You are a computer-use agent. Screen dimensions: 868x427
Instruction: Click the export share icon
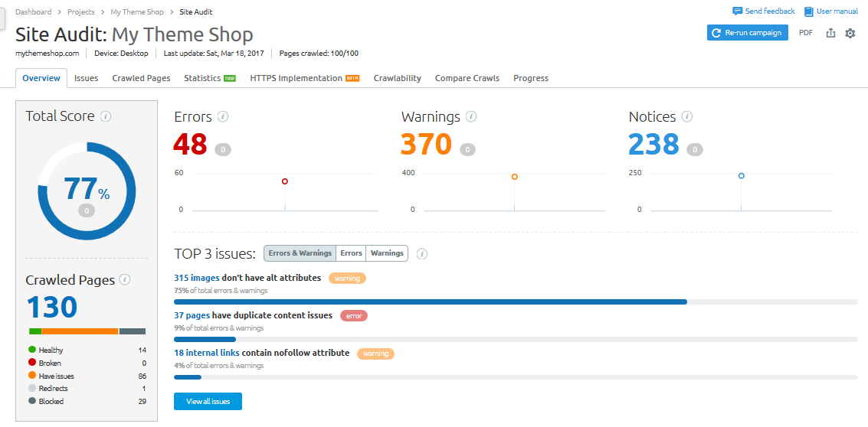[x=830, y=33]
